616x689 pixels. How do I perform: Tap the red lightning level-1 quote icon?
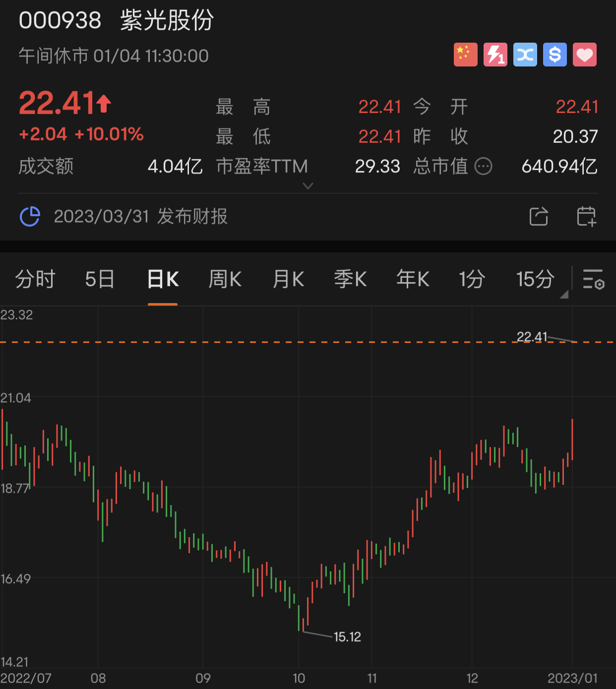[495, 55]
